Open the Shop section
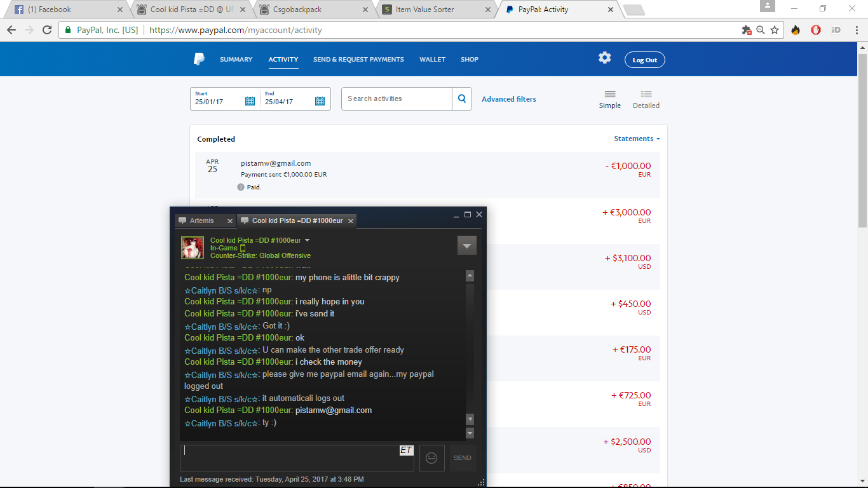Screen dimensions: 868x488 [x=470, y=59]
